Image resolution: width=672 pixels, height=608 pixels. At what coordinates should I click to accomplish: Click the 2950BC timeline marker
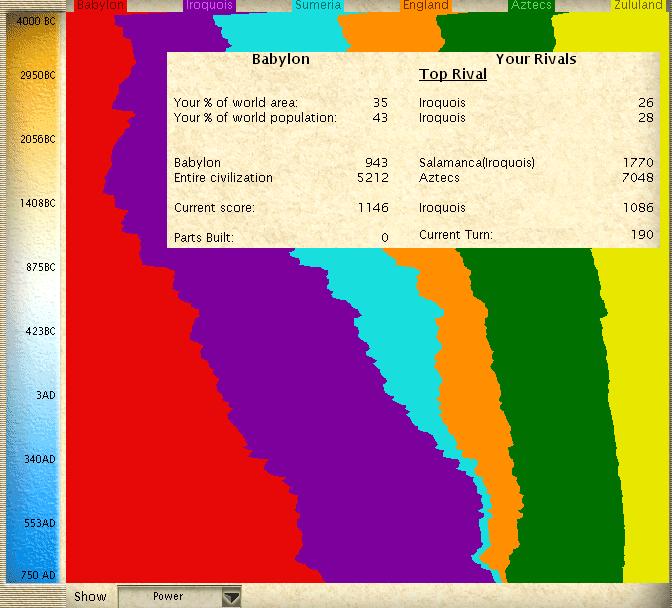click(x=38, y=75)
